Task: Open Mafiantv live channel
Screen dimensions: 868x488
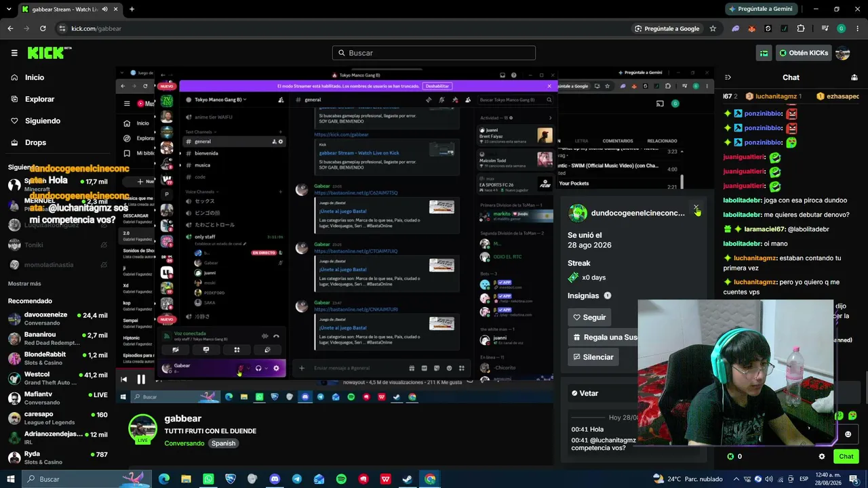Action: (x=58, y=398)
